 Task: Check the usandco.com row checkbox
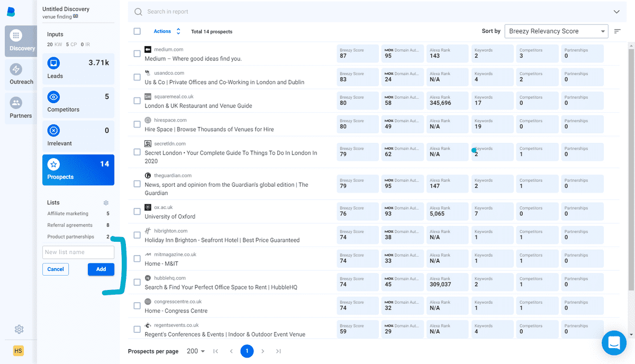[x=137, y=77]
